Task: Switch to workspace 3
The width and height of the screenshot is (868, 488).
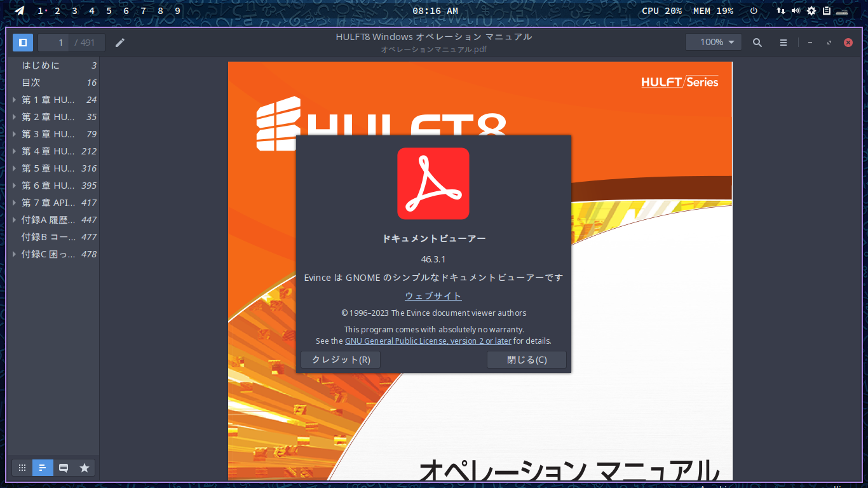Action: click(75, 11)
